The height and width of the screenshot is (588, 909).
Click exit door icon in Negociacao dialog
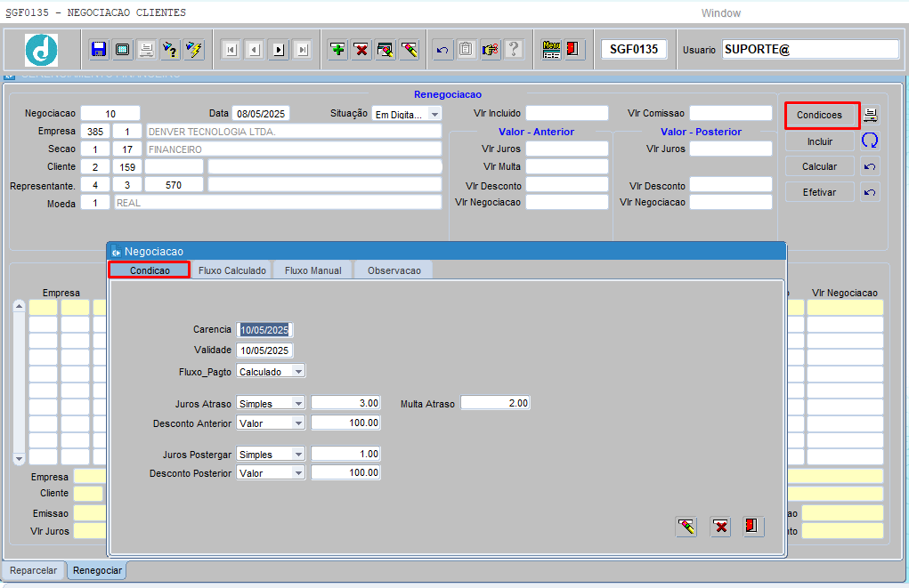[x=752, y=526]
